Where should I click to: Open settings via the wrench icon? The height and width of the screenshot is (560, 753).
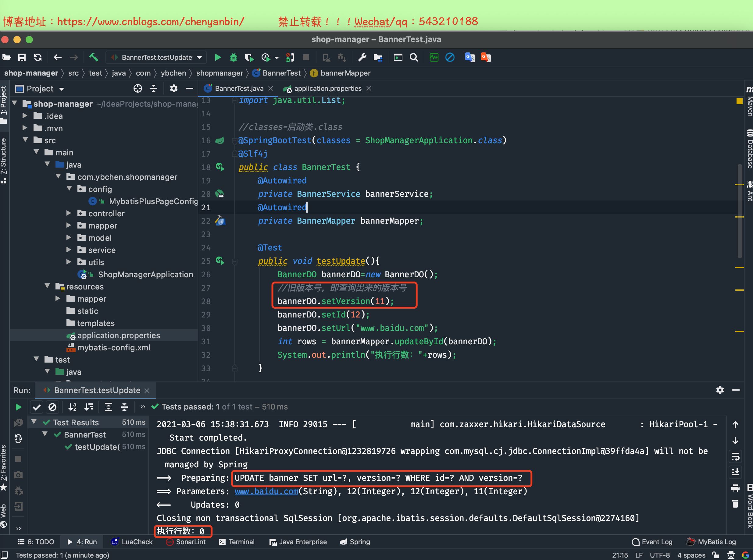point(362,57)
